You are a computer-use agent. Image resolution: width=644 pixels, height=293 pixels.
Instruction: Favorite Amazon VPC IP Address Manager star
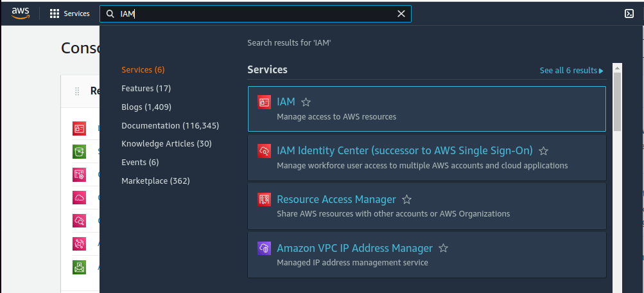(443, 248)
